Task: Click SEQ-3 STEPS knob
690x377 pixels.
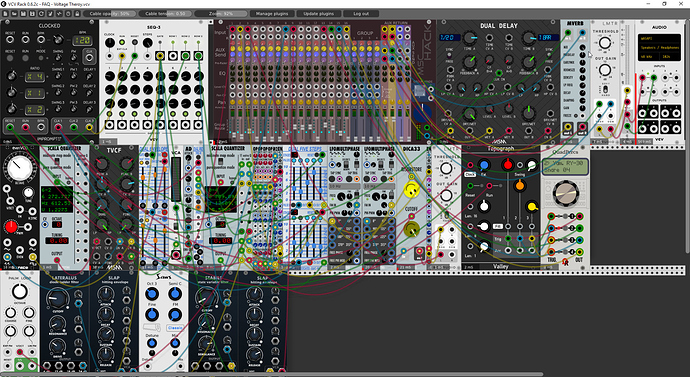Action: (147, 43)
